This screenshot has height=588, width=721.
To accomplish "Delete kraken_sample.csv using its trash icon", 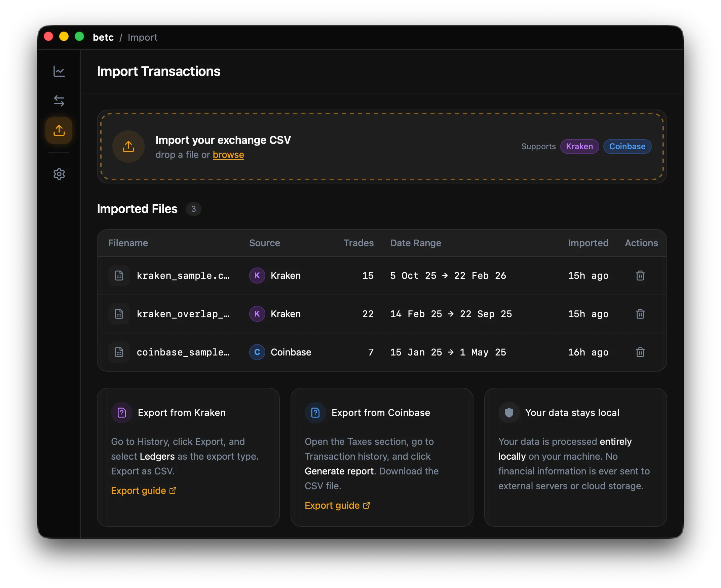I will 640,276.
